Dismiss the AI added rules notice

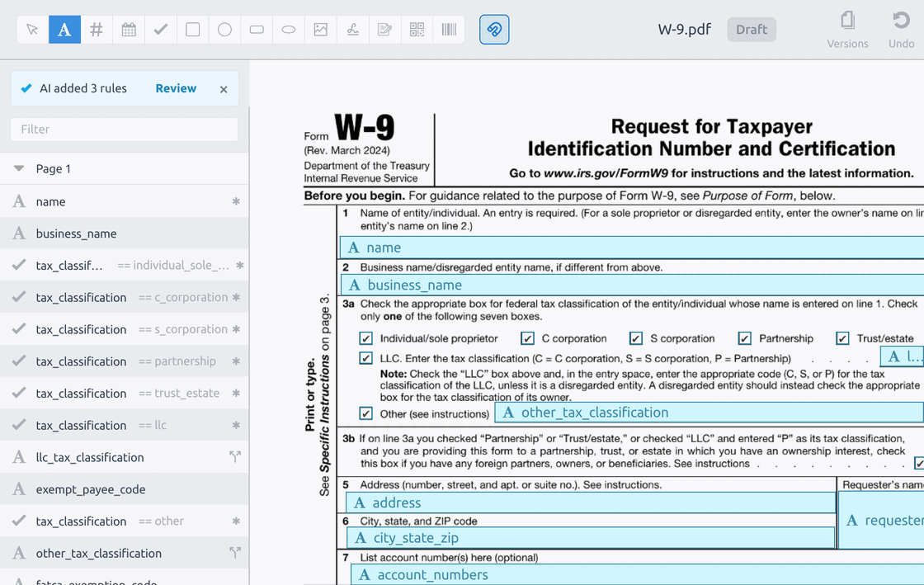click(x=224, y=90)
